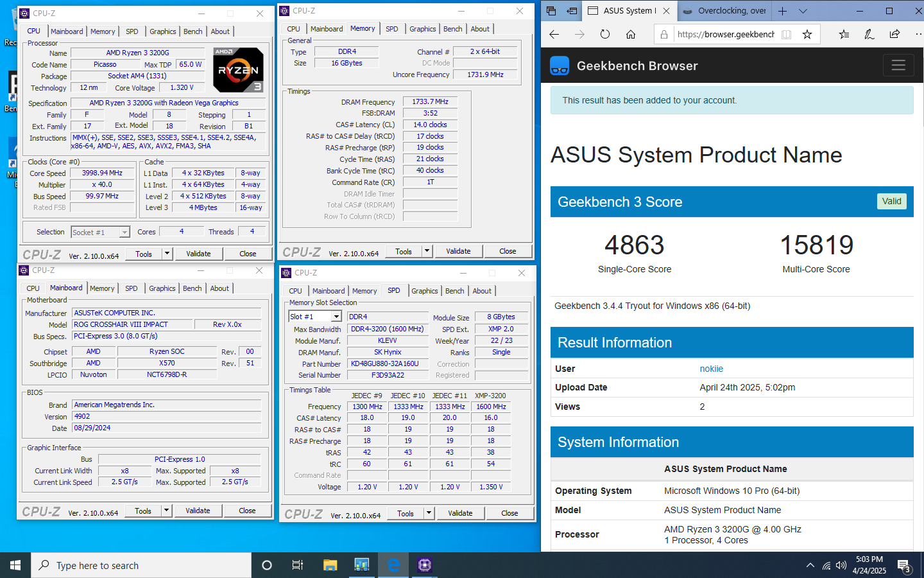Open Tools dropdown arrow in CPU tab window

point(167,254)
